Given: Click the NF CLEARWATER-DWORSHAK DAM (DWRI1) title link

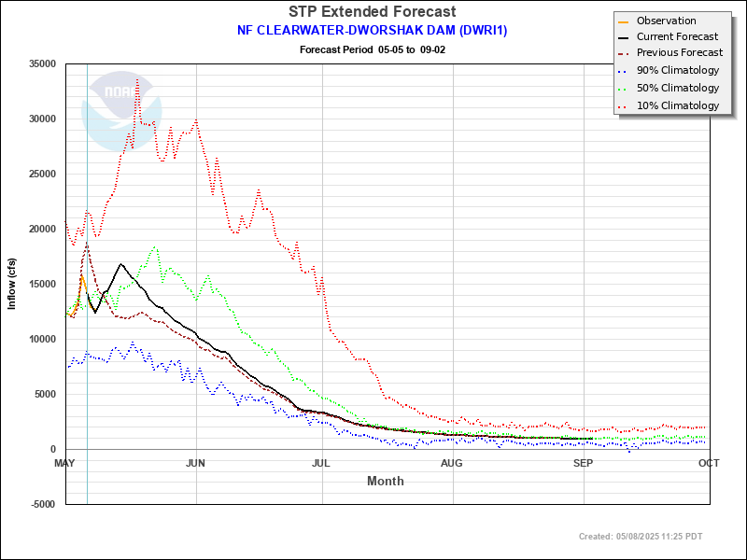Looking at the screenshot, I should [373, 30].
